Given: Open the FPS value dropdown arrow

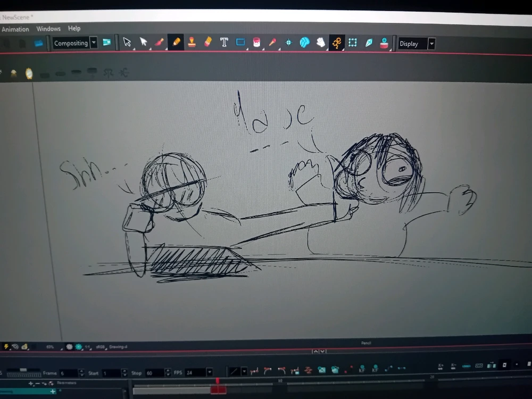Looking at the screenshot, I should (x=209, y=372).
